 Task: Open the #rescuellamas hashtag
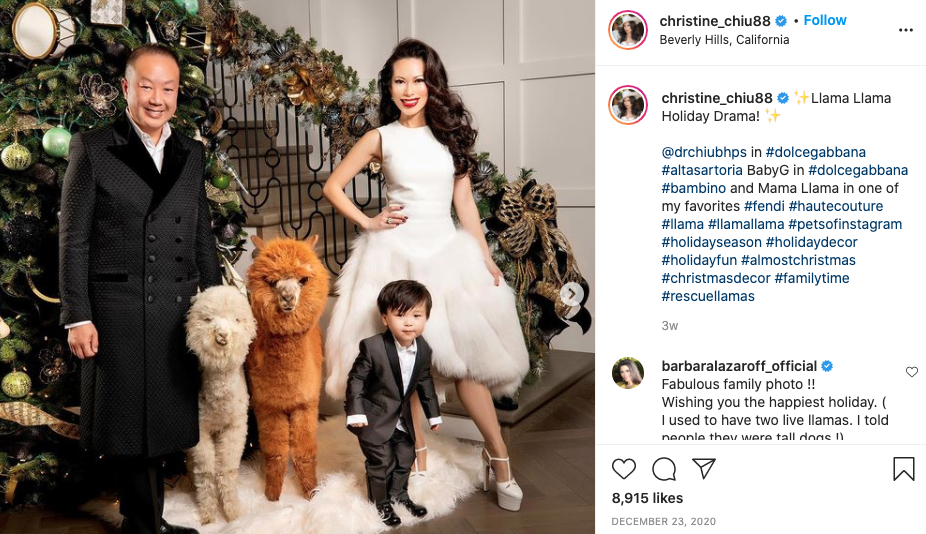point(708,296)
